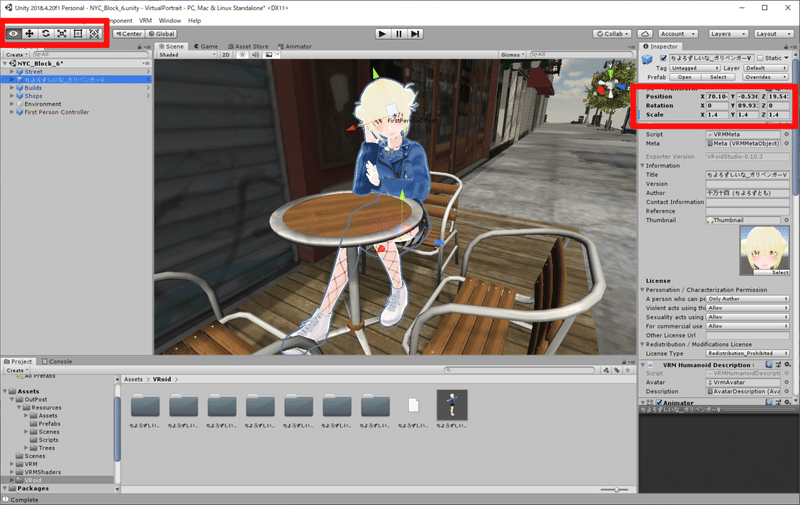The width and height of the screenshot is (800, 505).
Task: Collapse the Information section
Action: (642, 166)
